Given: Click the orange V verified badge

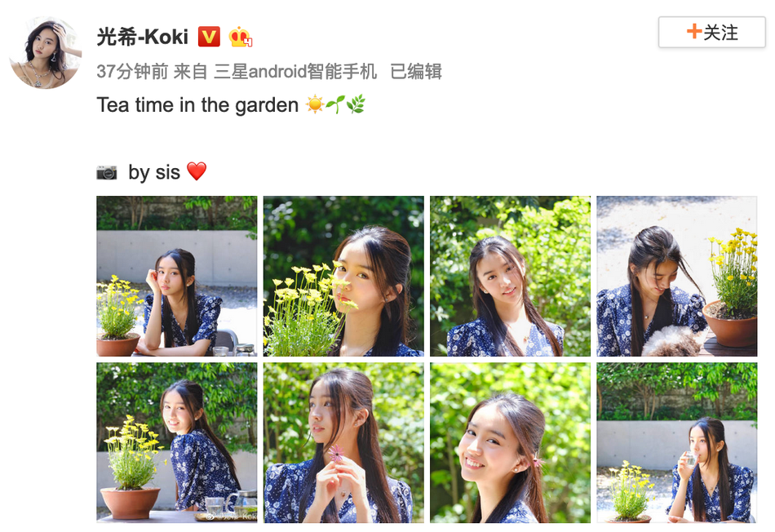Looking at the screenshot, I should coord(209,37).
